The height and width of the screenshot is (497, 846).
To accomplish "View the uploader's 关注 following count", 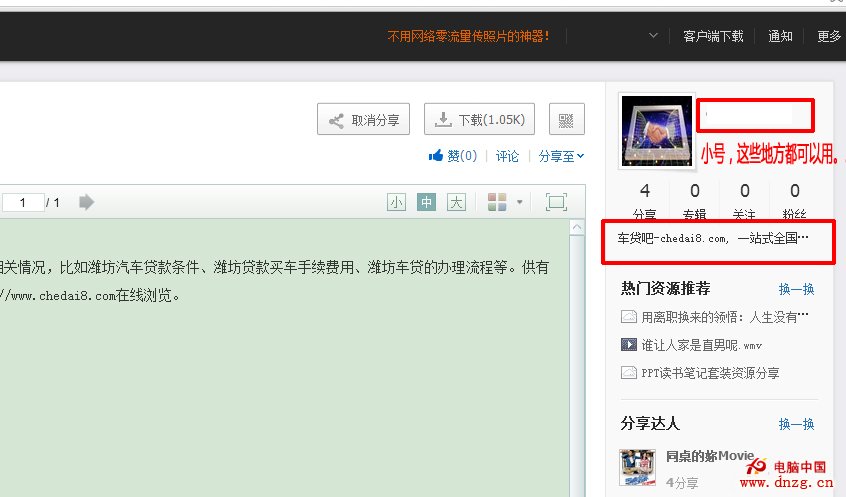I will tap(745, 201).
